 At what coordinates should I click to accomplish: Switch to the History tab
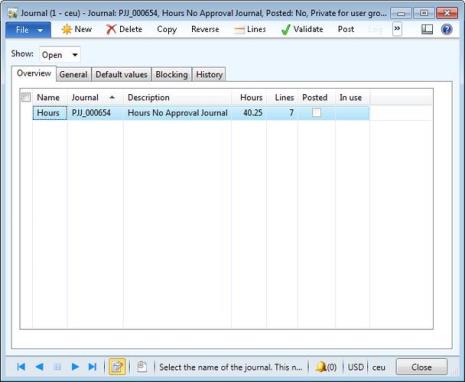coord(209,74)
